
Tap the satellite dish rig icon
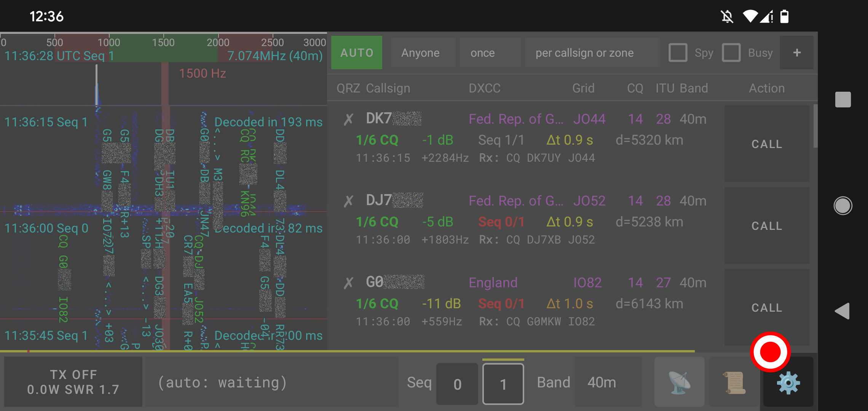pyautogui.click(x=680, y=382)
